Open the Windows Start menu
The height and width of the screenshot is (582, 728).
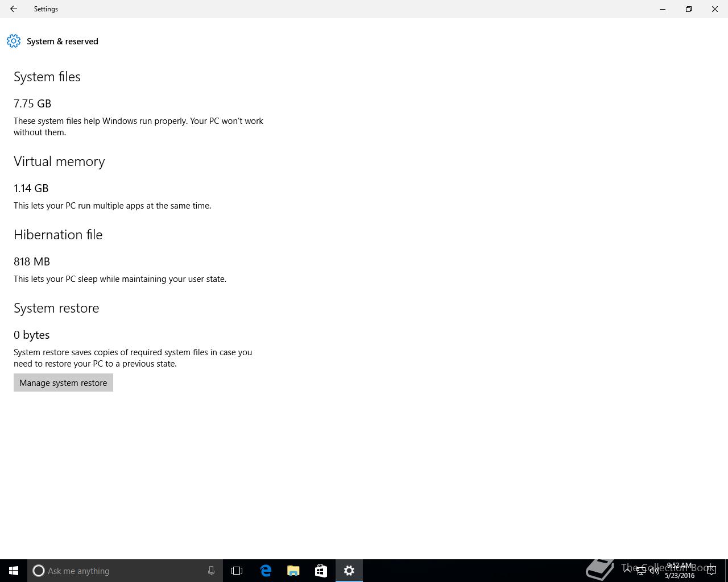[x=14, y=571]
